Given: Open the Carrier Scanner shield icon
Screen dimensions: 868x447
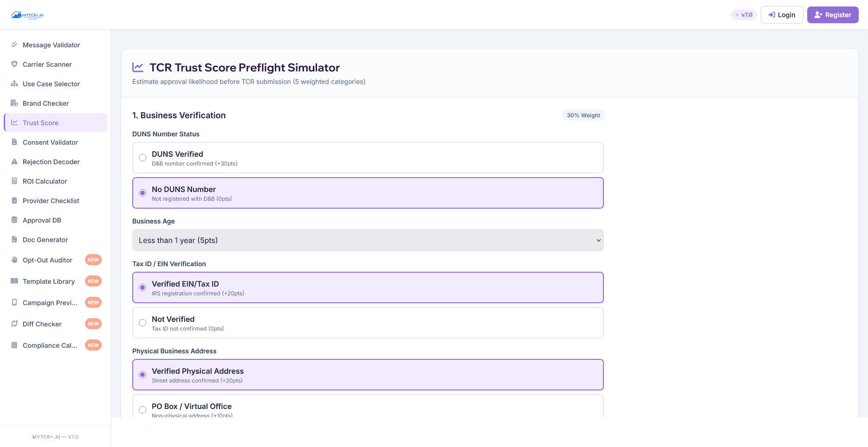Looking at the screenshot, I should click(x=14, y=64).
